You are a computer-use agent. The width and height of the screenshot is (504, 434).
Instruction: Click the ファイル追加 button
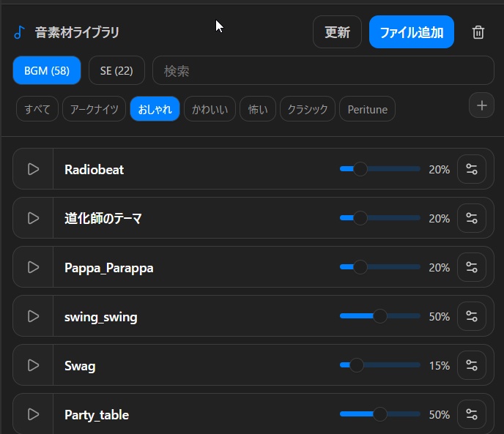411,32
